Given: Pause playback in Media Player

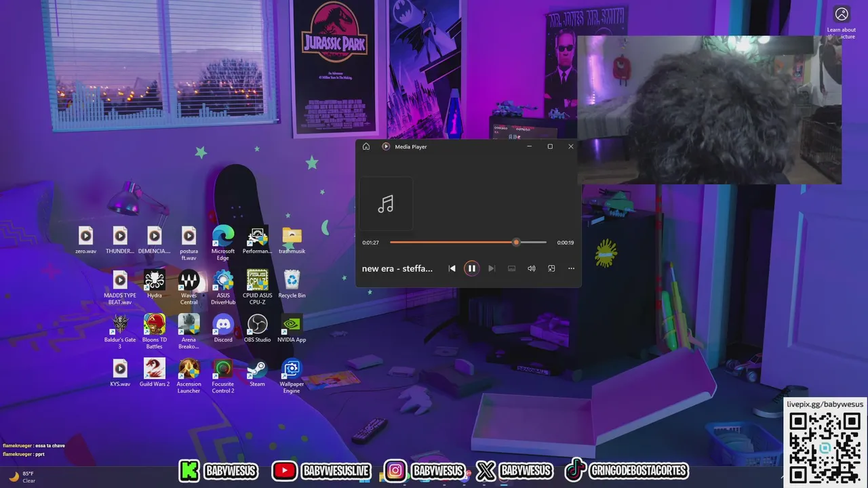Looking at the screenshot, I should point(471,268).
